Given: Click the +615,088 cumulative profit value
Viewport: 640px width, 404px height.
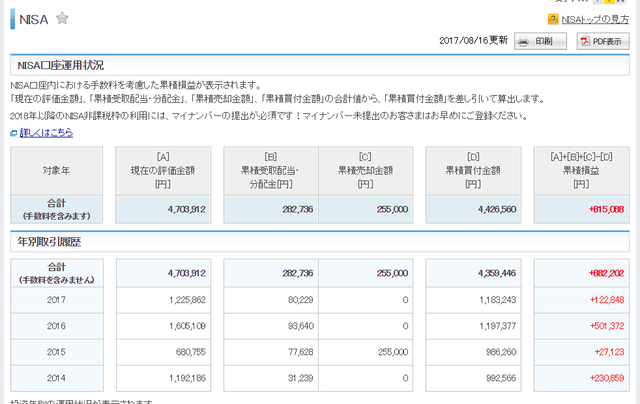Looking at the screenshot, I should 606,209.
